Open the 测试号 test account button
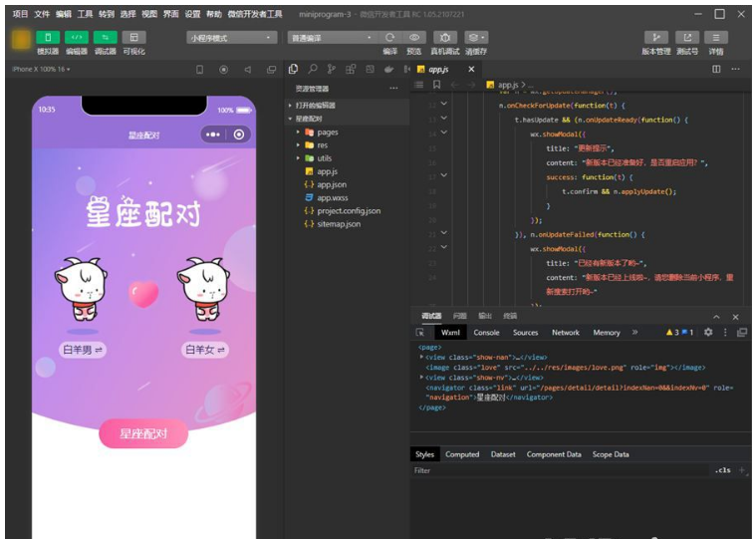Viewport: 756px width, 539px height. click(687, 38)
